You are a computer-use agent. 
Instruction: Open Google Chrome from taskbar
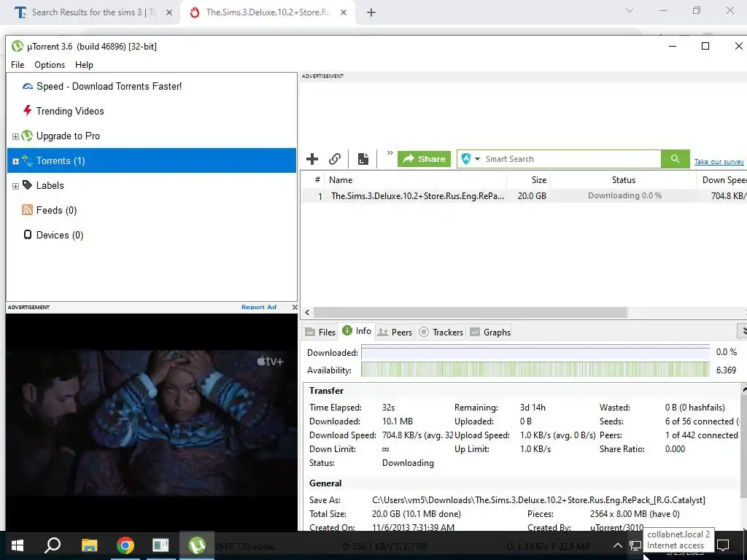click(125, 545)
